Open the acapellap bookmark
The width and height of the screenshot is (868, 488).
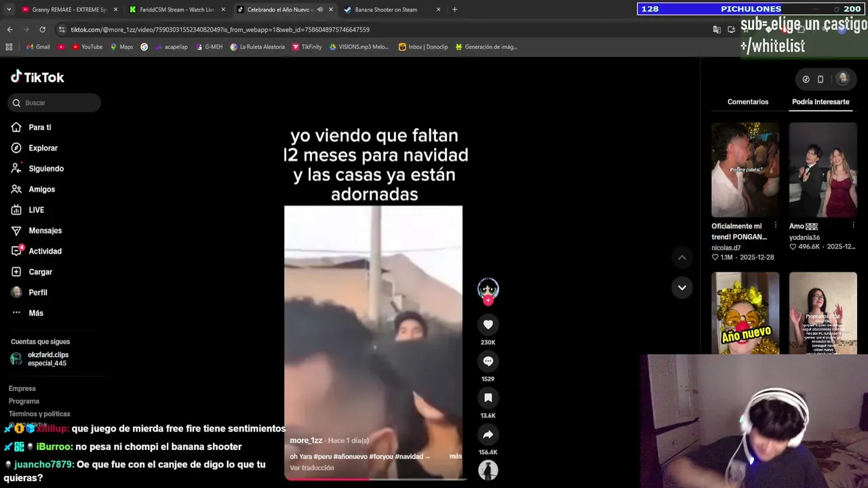(170, 47)
